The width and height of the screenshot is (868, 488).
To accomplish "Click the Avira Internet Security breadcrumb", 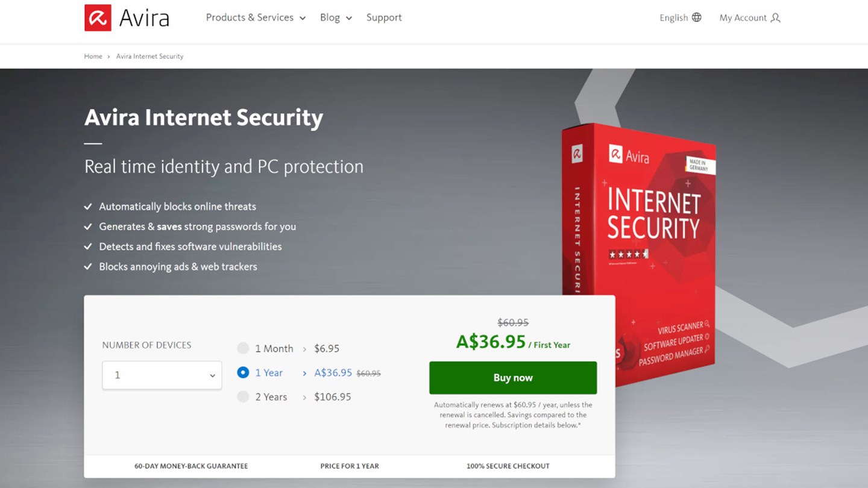I will (x=149, y=56).
